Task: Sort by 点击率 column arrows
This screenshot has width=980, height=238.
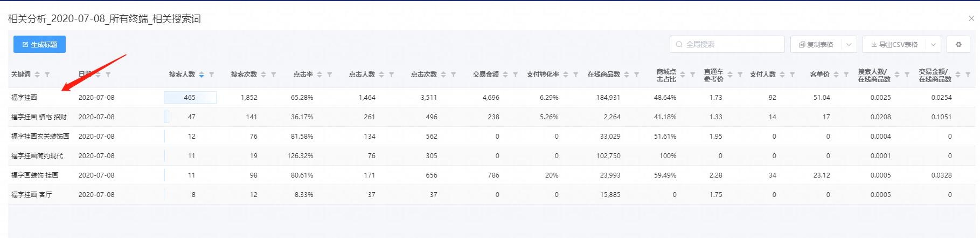Action: tap(319, 74)
